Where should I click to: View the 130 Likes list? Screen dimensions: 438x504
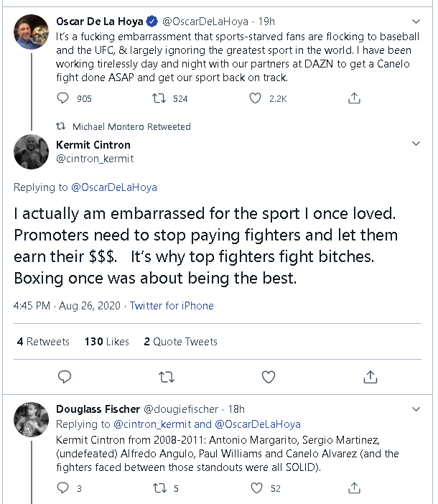coord(107,342)
